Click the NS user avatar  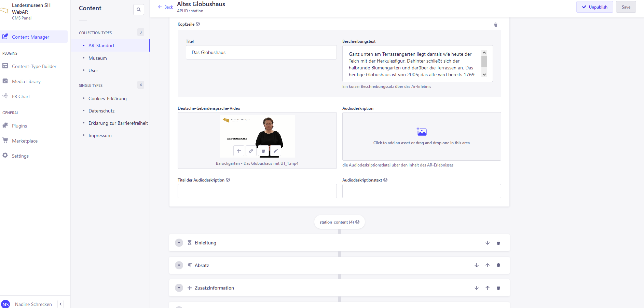[x=5, y=304]
